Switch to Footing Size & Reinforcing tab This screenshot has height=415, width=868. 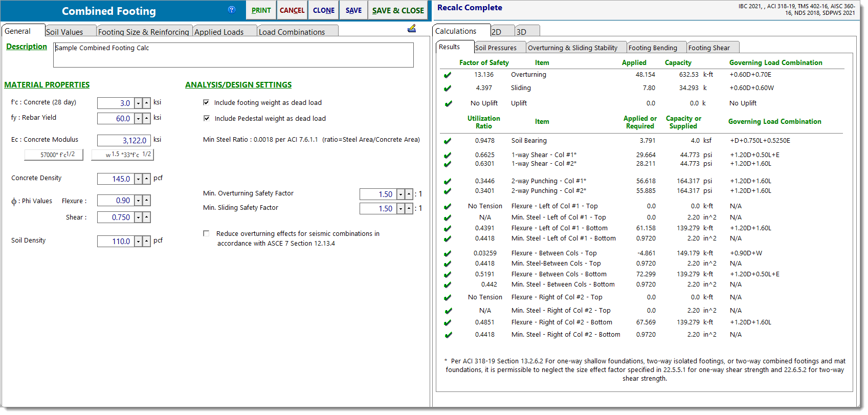click(x=143, y=32)
